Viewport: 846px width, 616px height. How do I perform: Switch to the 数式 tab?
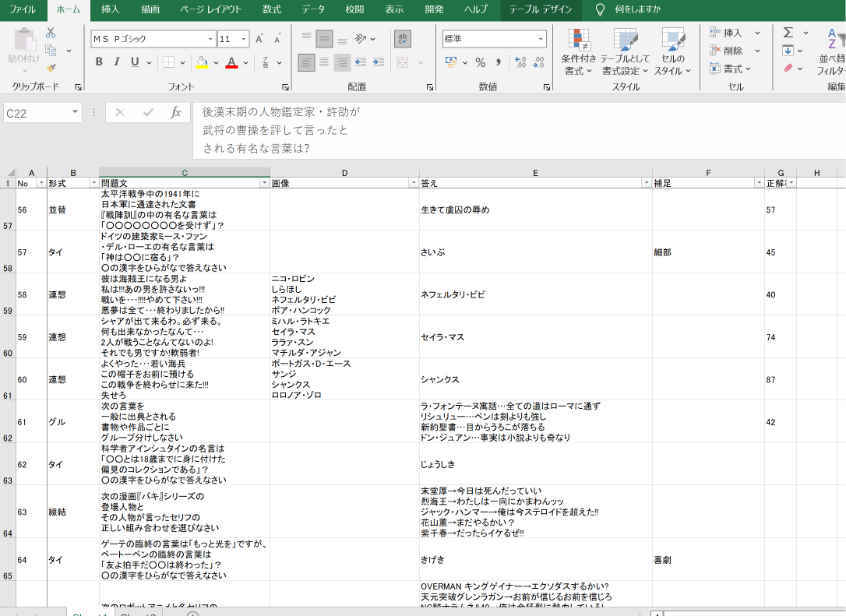[272, 9]
